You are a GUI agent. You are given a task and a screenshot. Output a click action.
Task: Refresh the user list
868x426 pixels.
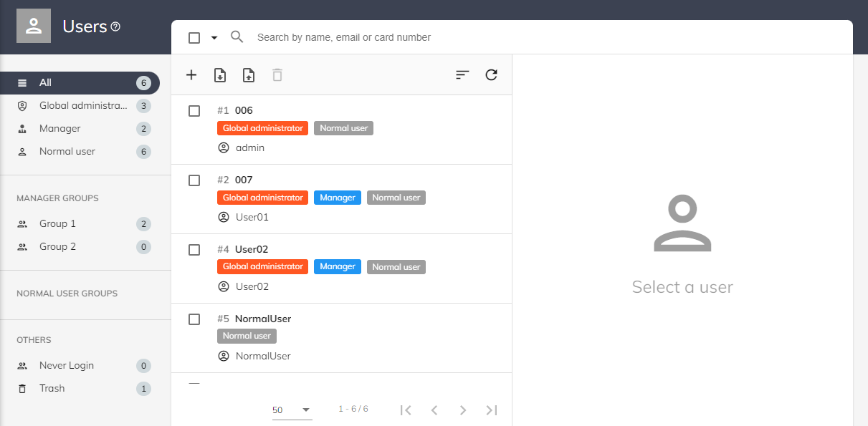[491, 75]
